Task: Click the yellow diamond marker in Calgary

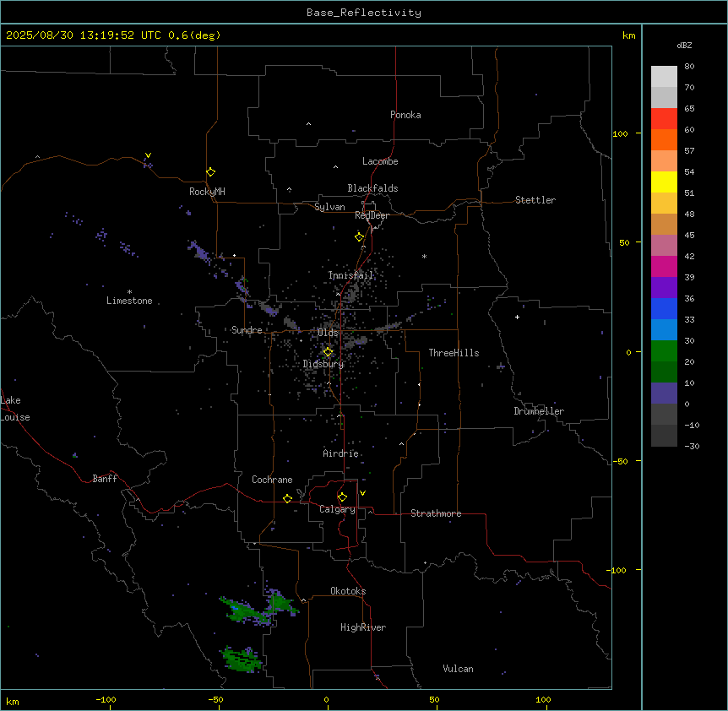Action: (342, 497)
